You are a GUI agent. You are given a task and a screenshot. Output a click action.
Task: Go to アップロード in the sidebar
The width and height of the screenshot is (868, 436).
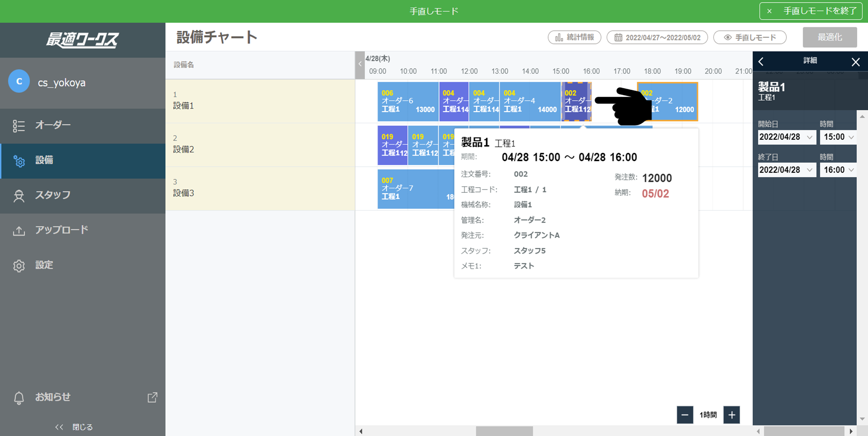click(82, 230)
